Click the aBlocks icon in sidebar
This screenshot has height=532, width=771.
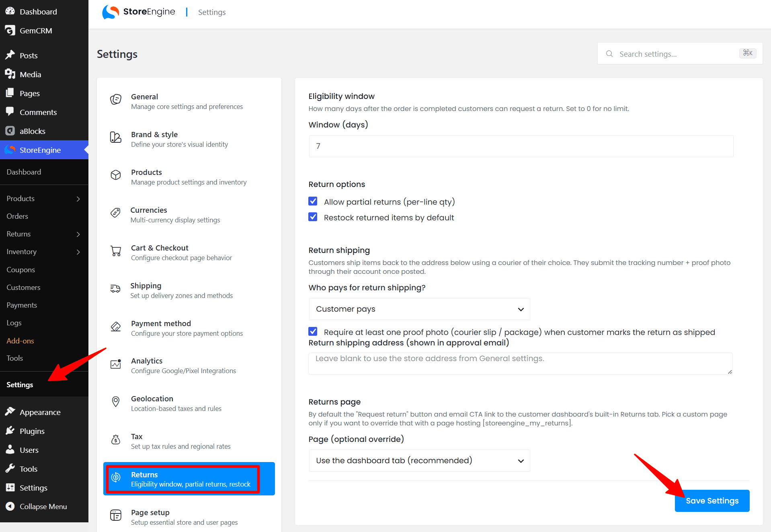(x=10, y=131)
